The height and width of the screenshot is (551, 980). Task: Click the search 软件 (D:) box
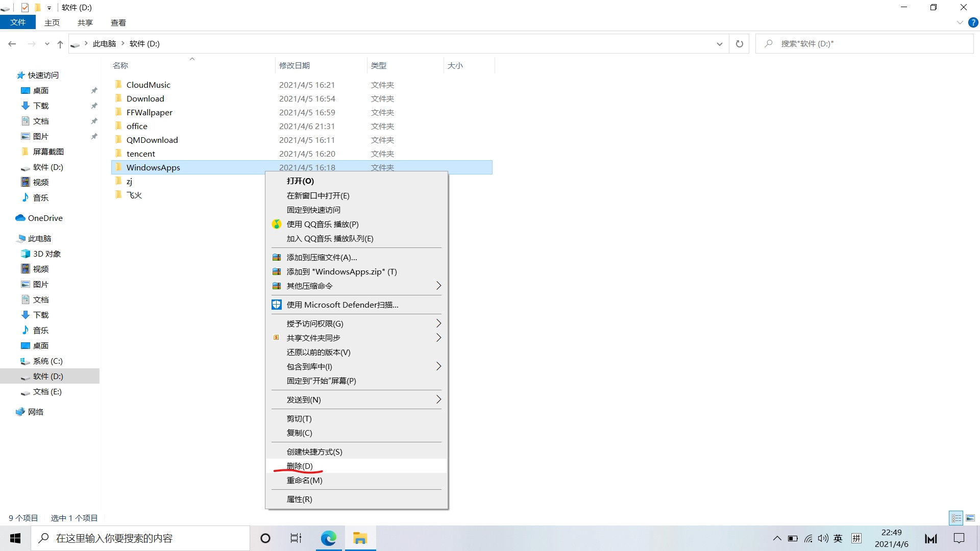click(868, 44)
